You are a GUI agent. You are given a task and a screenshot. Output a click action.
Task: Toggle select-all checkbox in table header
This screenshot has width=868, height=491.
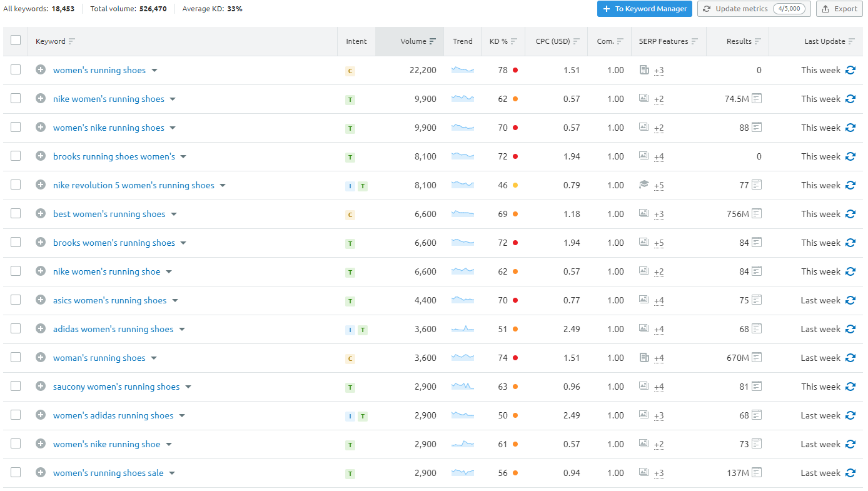point(16,41)
